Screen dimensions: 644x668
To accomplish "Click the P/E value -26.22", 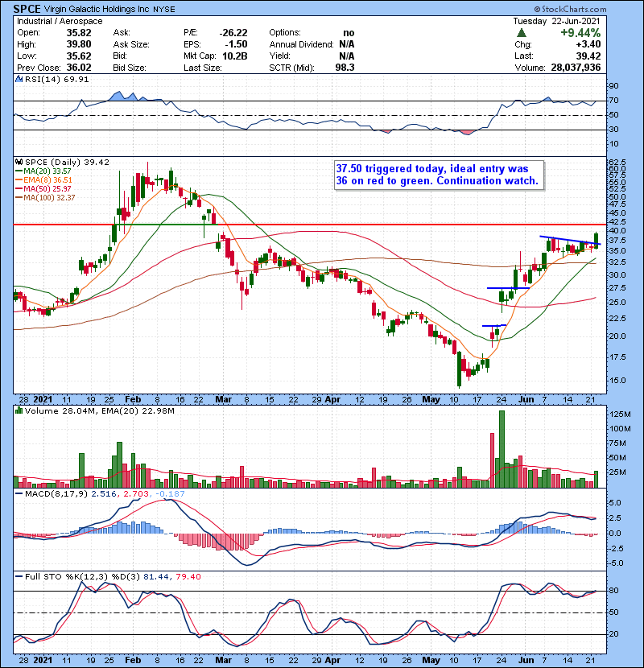I will (x=233, y=32).
